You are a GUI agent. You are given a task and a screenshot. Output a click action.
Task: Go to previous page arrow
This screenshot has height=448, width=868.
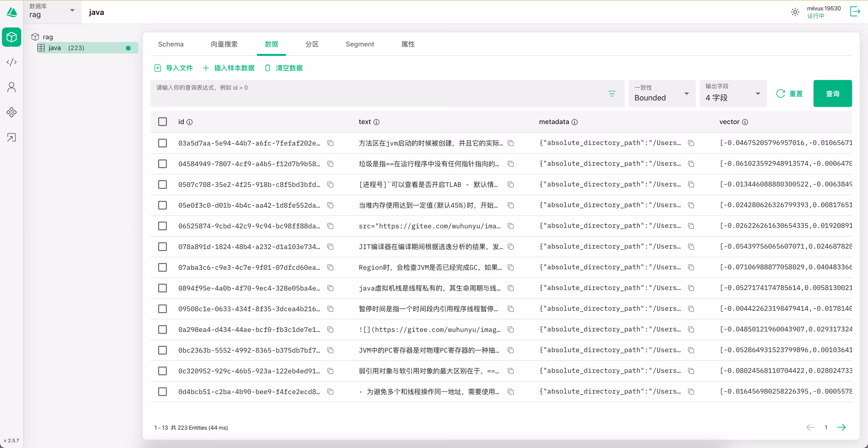click(810, 427)
